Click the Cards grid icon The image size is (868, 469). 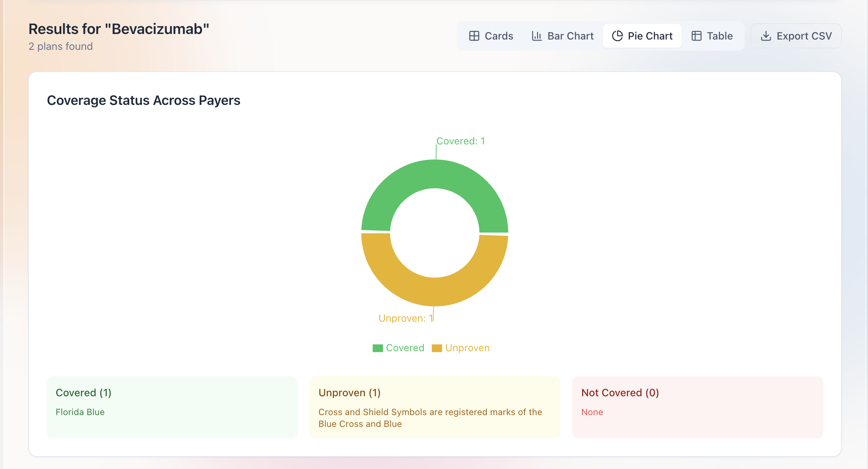pos(474,36)
